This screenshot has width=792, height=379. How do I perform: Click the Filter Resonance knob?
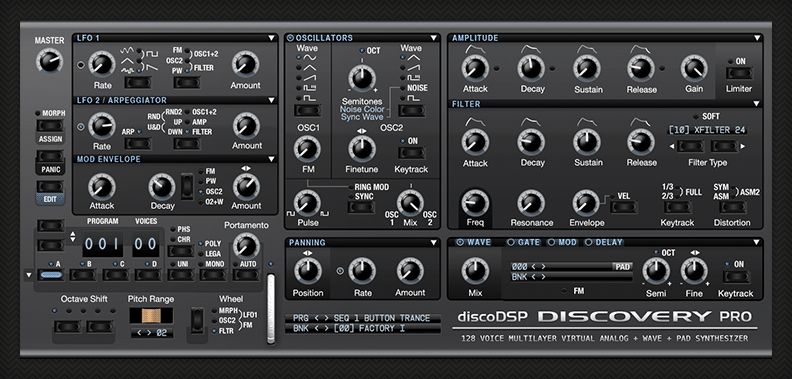(x=531, y=203)
